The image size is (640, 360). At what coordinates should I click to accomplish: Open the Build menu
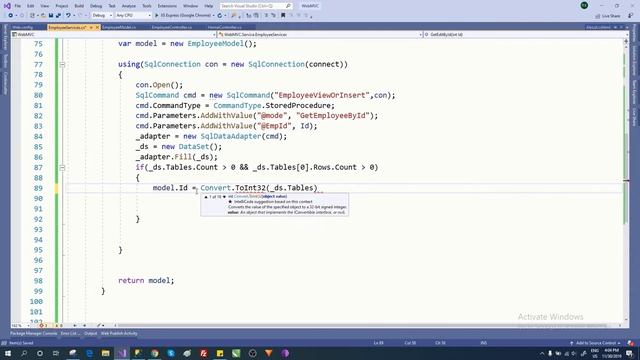tap(79, 6)
